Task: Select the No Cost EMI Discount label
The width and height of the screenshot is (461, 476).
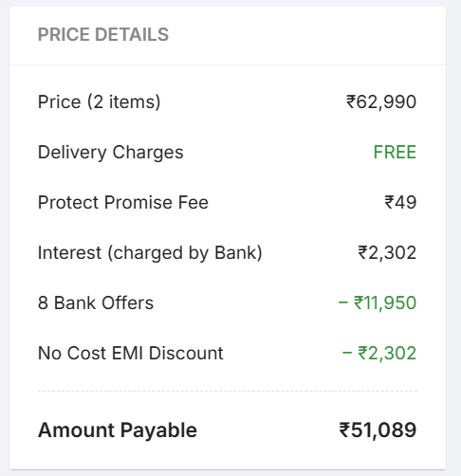Action: click(x=131, y=353)
